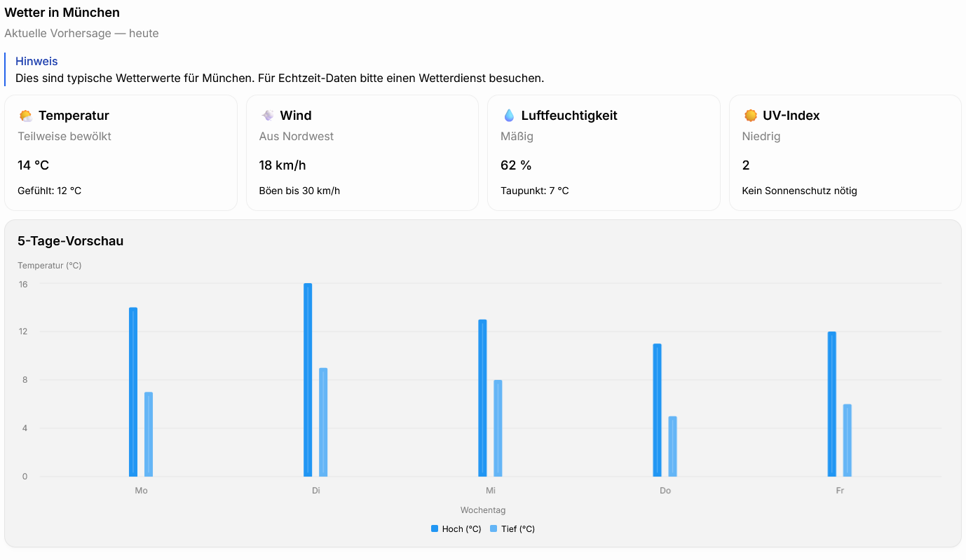Select the Thursday low temperature bar
Viewport: 966px width, 560px height.
tap(672, 446)
